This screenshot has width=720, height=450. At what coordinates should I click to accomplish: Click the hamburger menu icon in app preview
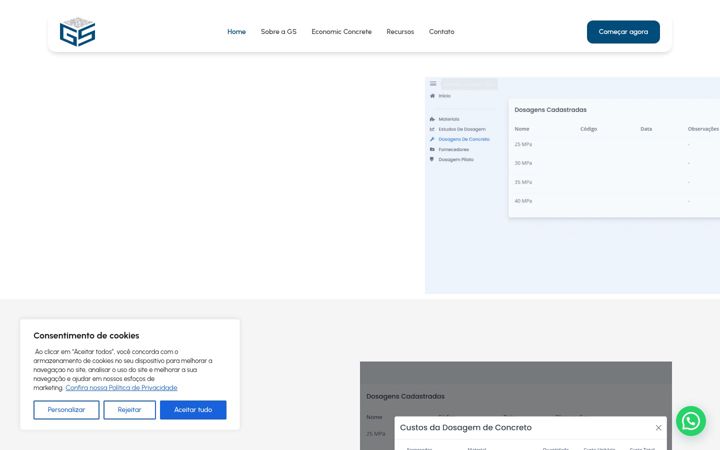pos(433,84)
